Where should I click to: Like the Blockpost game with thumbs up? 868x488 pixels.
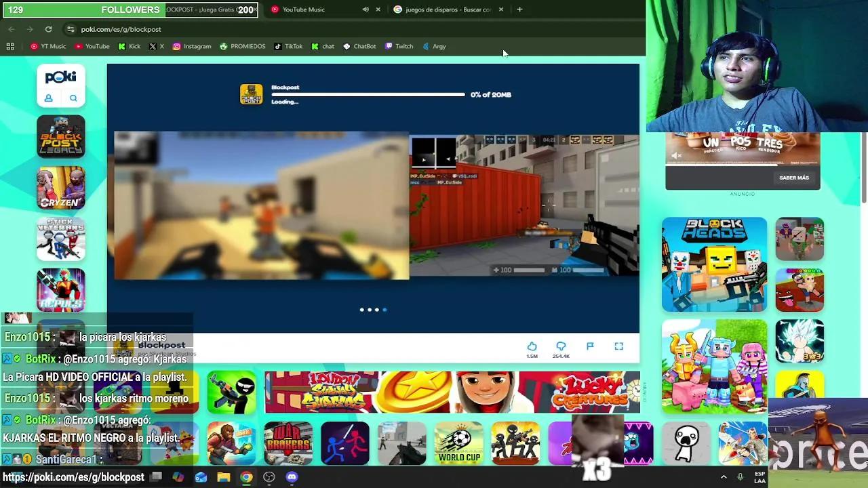(x=532, y=346)
